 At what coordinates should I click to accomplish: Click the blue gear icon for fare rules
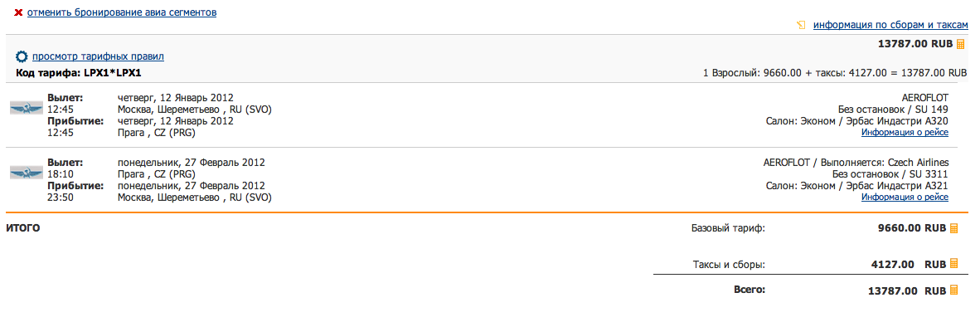click(22, 57)
